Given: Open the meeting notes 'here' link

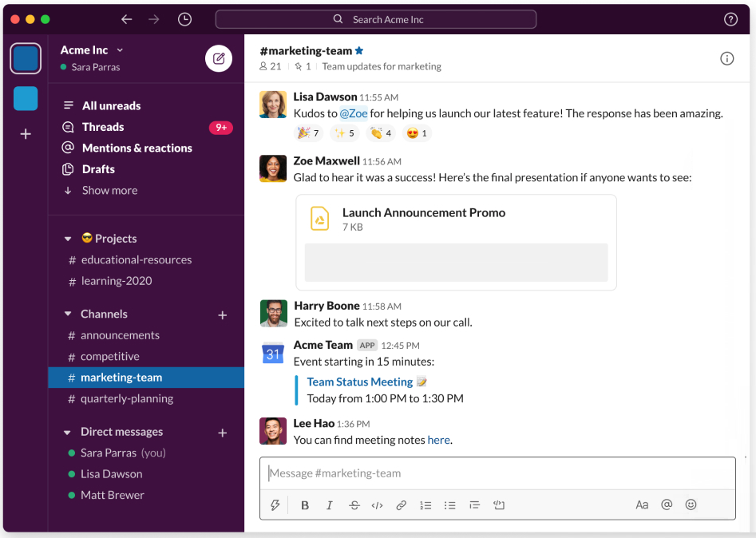Looking at the screenshot, I should (439, 440).
